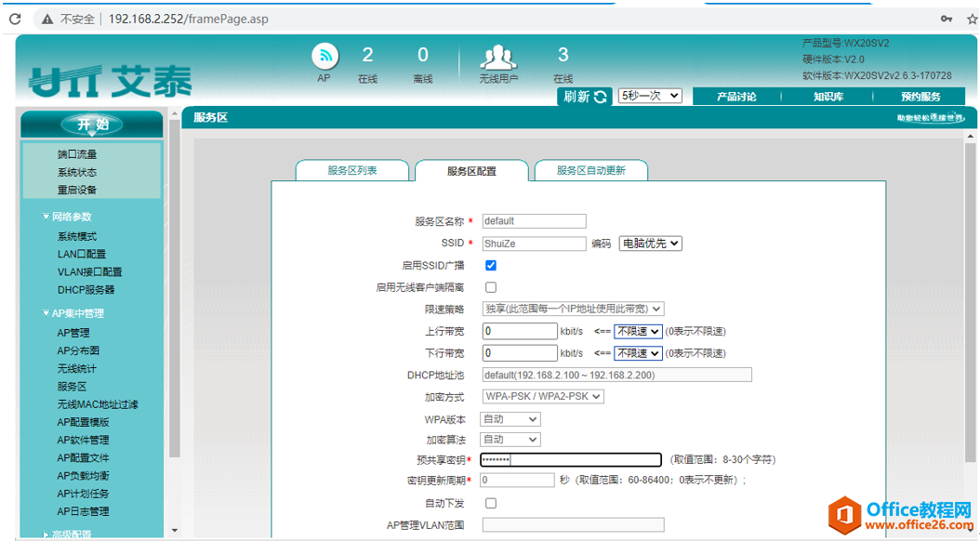Switch to 服务区自动更新 tab
The height and width of the screenshot is (541, 980).
click(x=590, y=170)
